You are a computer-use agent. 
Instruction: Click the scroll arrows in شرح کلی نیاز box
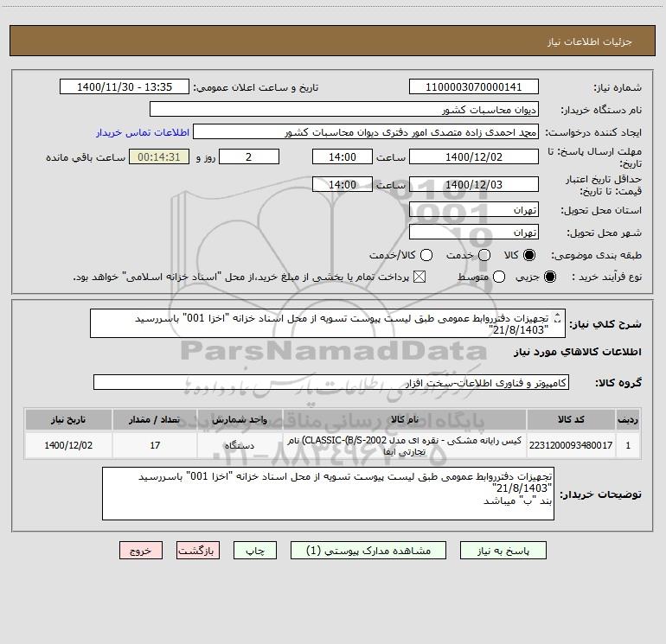click(558, 318)
